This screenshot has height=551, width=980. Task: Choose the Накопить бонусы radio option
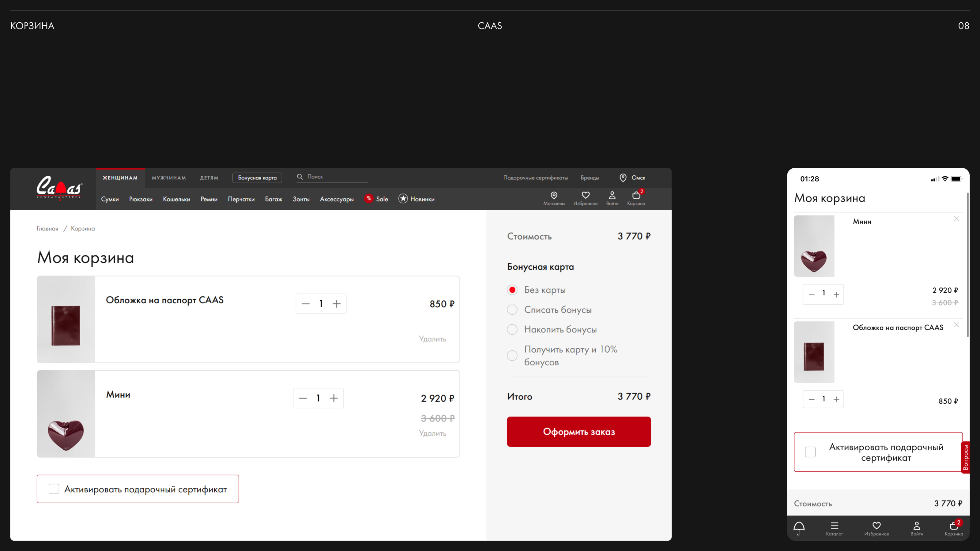(512, 329)
